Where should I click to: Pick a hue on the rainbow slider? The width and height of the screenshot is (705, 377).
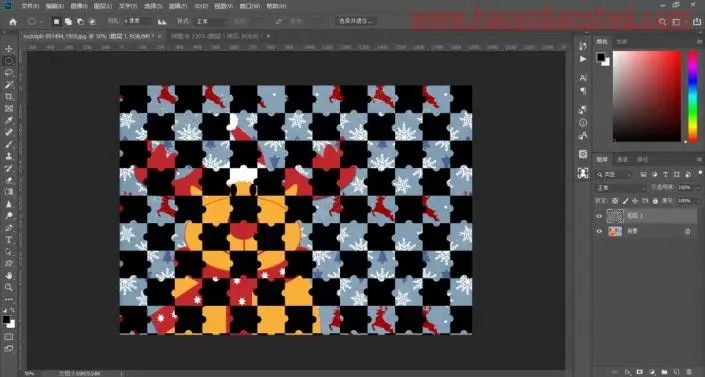[693, 96]
